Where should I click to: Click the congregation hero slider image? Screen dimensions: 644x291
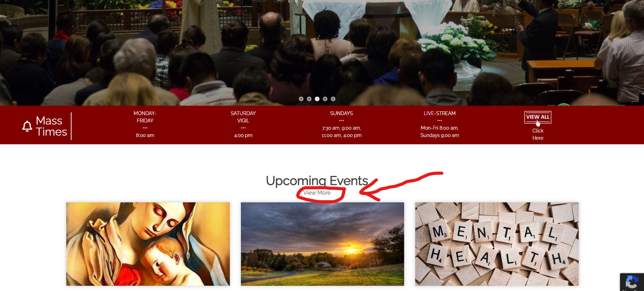[x=322, y=49]
